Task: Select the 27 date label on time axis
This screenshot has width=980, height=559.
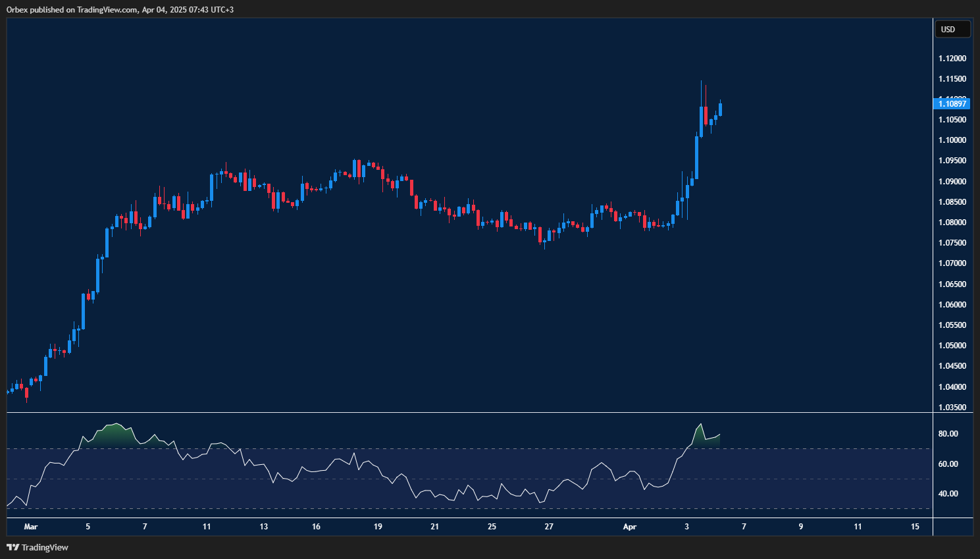Action: (x=549, y=527)
